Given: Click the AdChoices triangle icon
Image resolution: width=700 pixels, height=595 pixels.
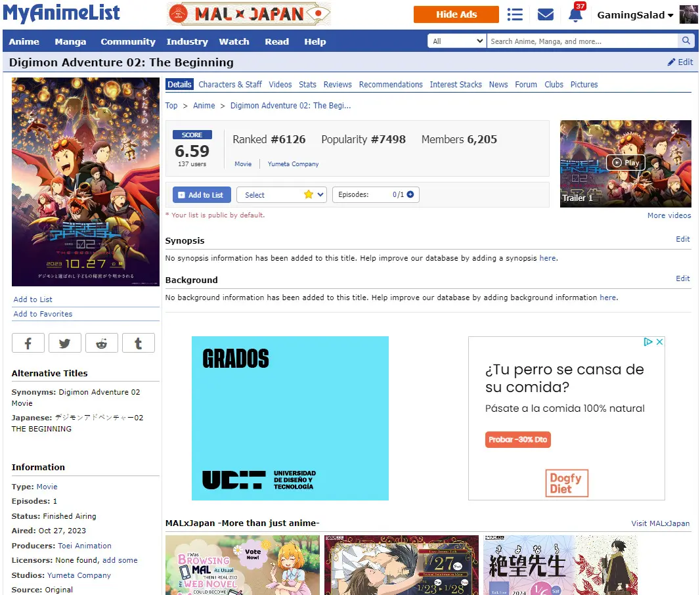Looking at the screenshot, I should pos(648,342).
